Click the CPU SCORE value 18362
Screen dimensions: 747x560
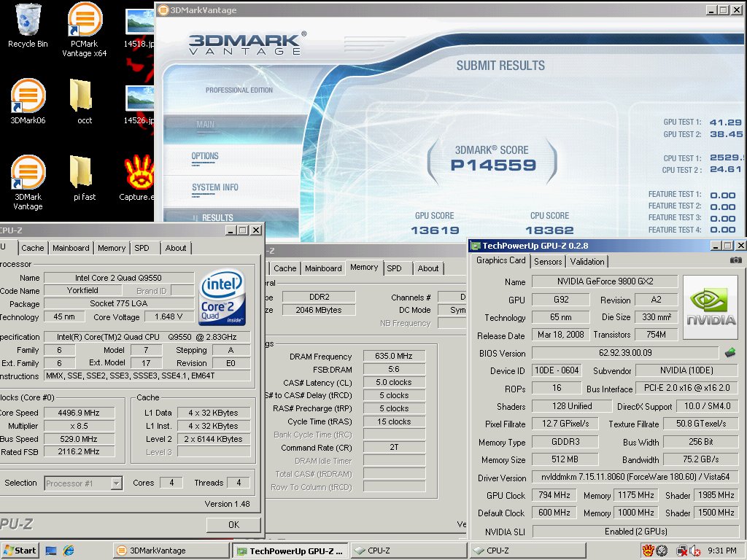click(549, 230)
